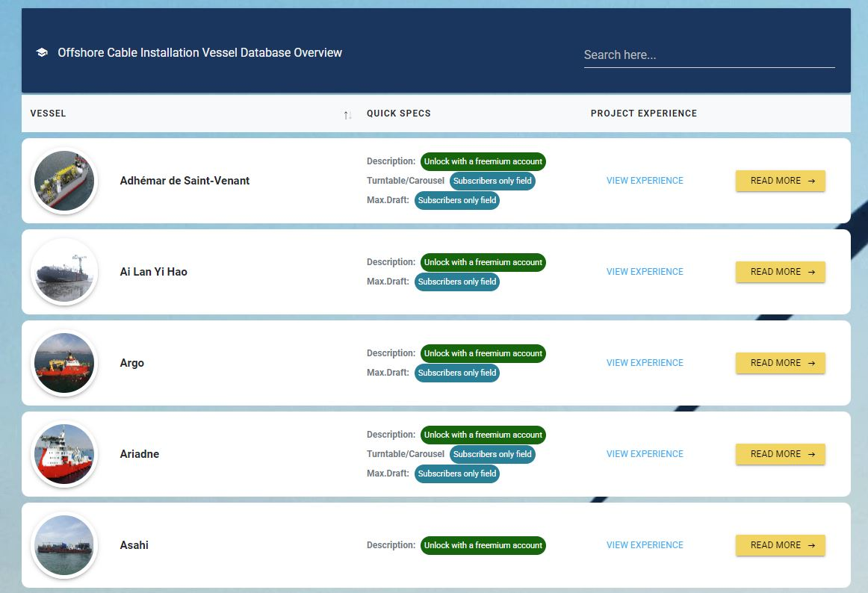Click the graduation cap icon in the header
868x593 pixels.
click(x=41, y=52)
